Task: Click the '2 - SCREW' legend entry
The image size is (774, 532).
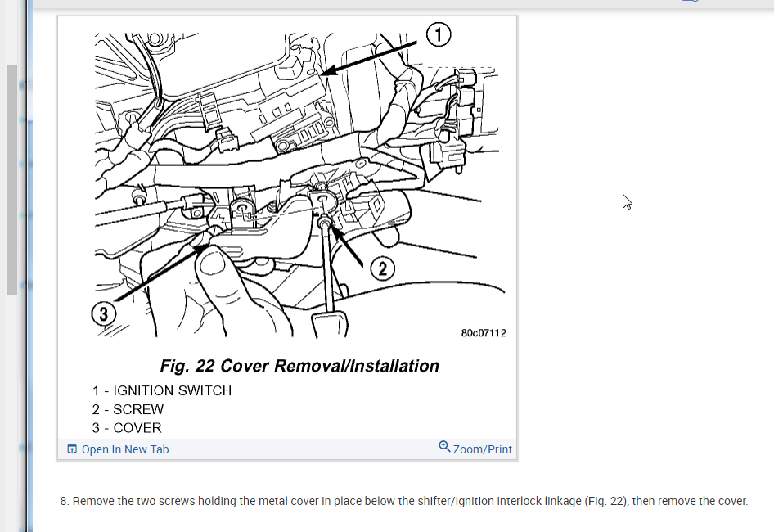Action: coord(128,409)
